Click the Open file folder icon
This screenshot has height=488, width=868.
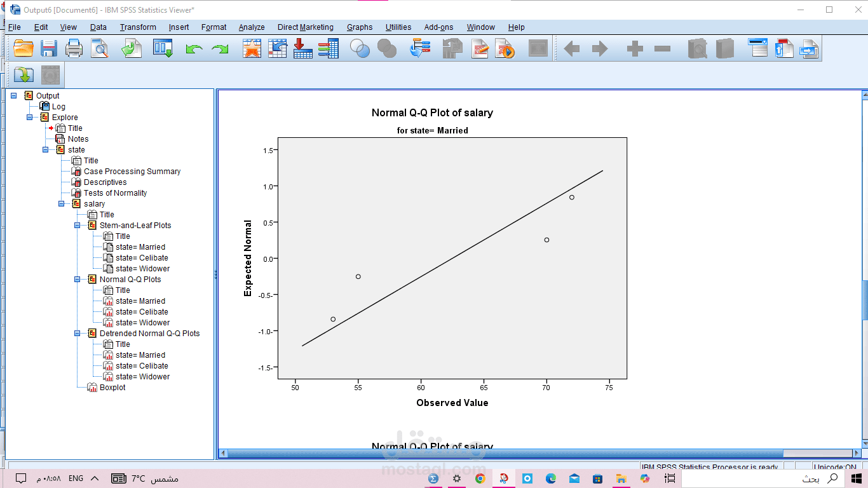[x=24, y=48]
